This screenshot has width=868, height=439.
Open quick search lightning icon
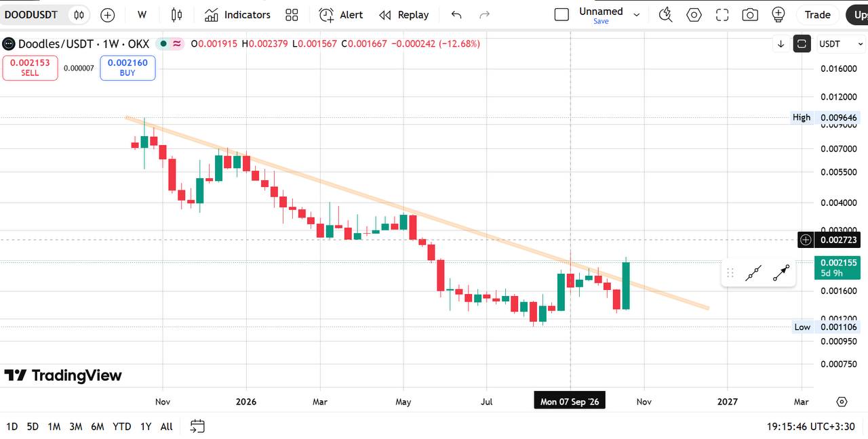click(x=666, y=15)
